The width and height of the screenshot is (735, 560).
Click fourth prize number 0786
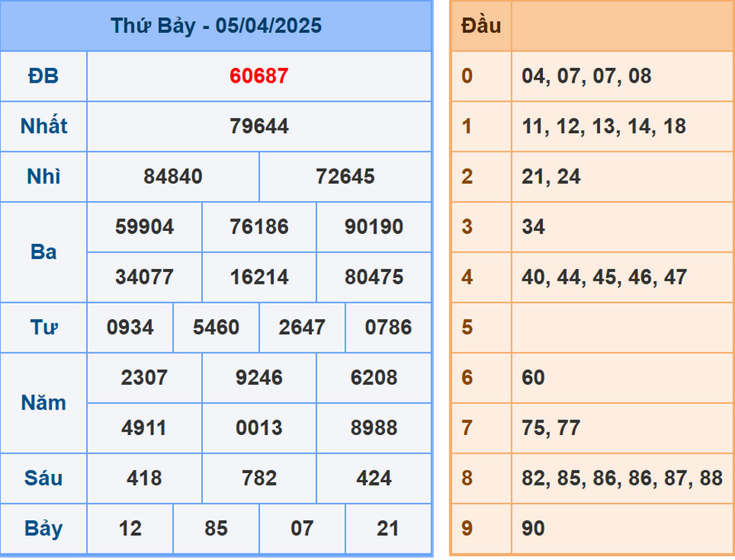[388, 328]
